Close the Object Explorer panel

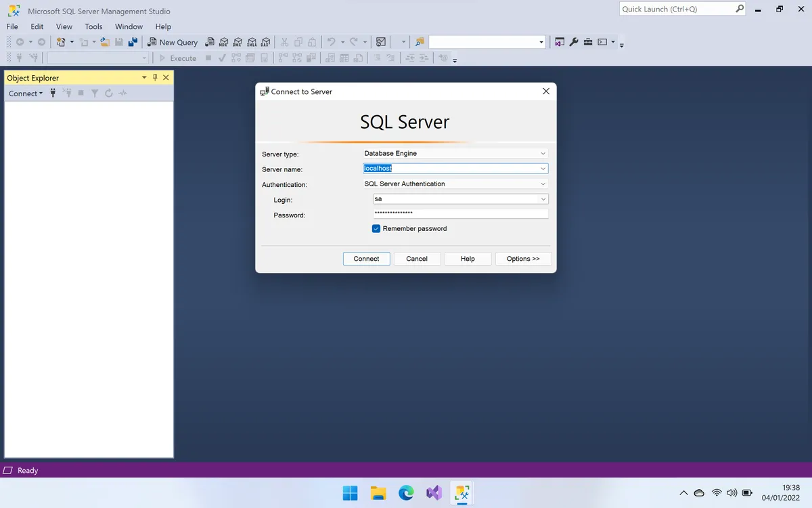click(166, 78)
